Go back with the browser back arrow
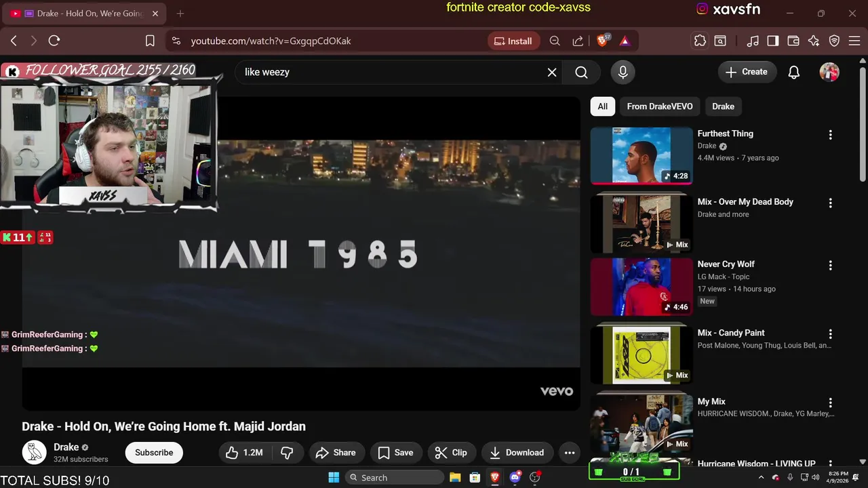The width and height of the screenshot is (868, 488). (x=14, y=41)
